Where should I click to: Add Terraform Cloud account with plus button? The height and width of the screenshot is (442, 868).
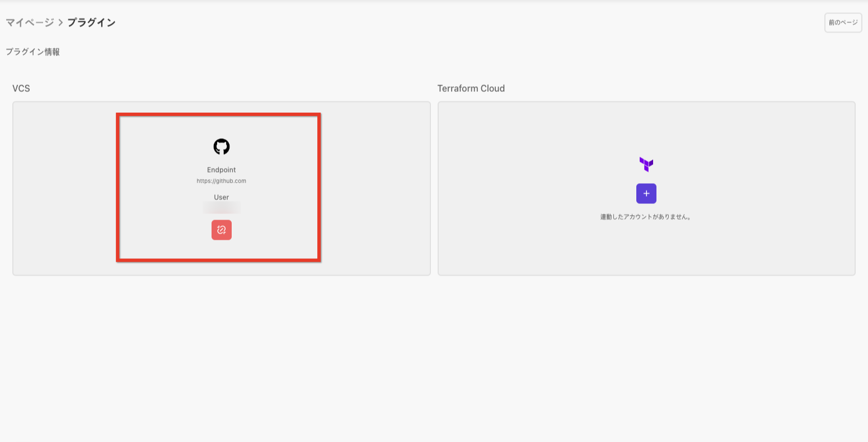646,193
